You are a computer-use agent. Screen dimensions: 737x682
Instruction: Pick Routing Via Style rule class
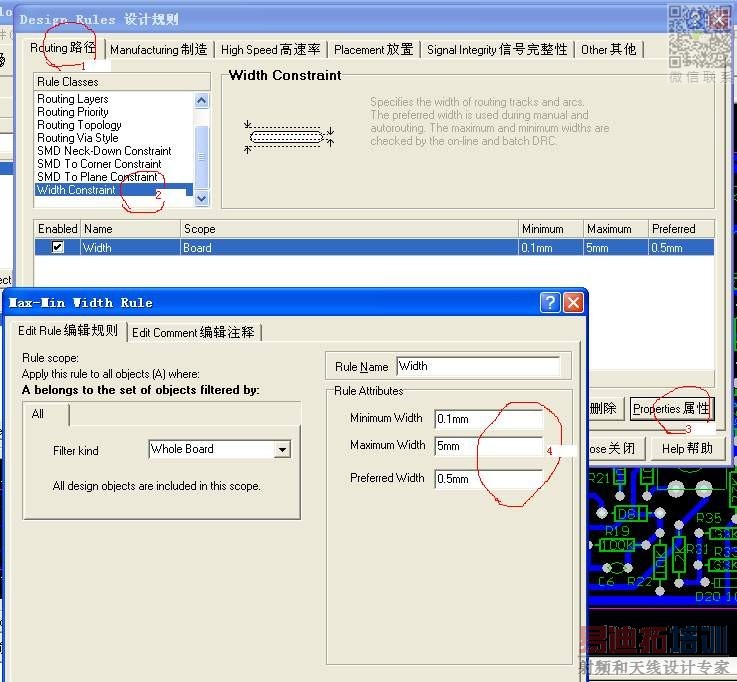point(78,138)
